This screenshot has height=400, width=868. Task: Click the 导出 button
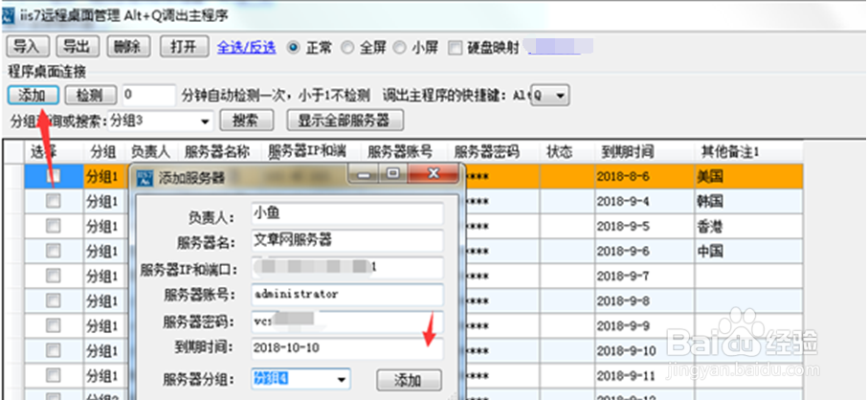[x=77, y=47]
